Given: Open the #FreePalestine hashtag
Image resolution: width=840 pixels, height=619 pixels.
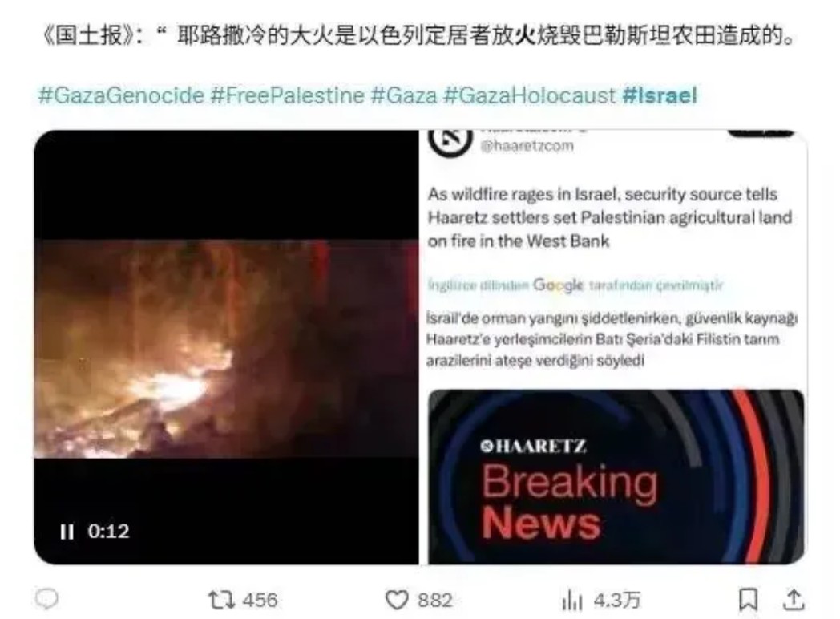Looking at the screenshot, I should [x=287, y=95].
